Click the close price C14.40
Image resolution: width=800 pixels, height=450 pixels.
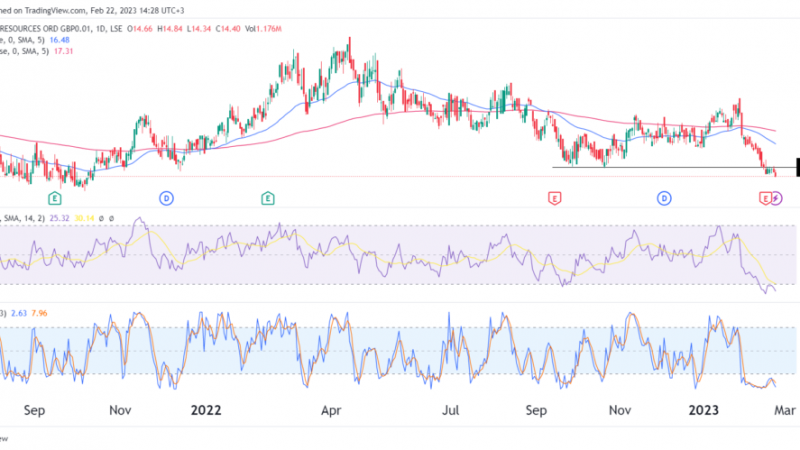(x=228, y=29)
